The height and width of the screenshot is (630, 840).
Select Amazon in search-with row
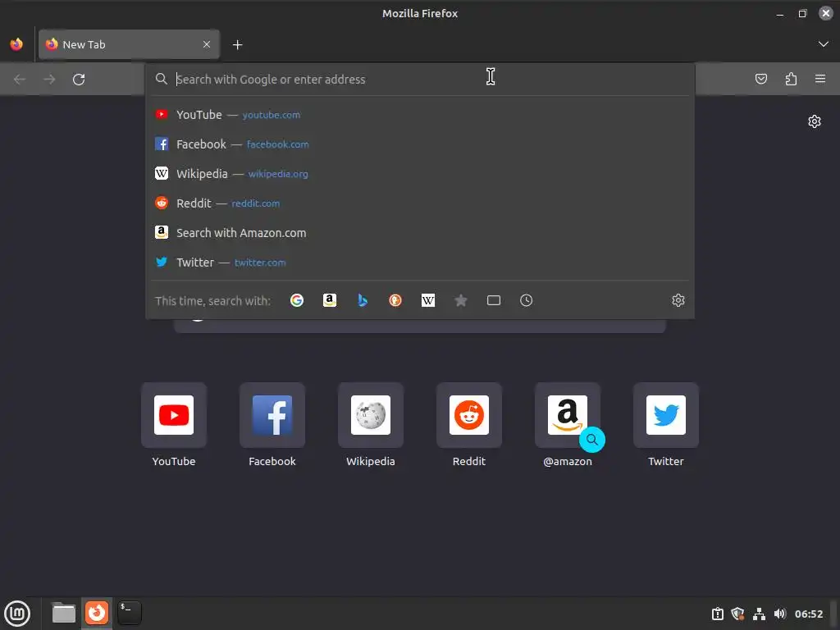pyautogui.click(x=330, y=300)
